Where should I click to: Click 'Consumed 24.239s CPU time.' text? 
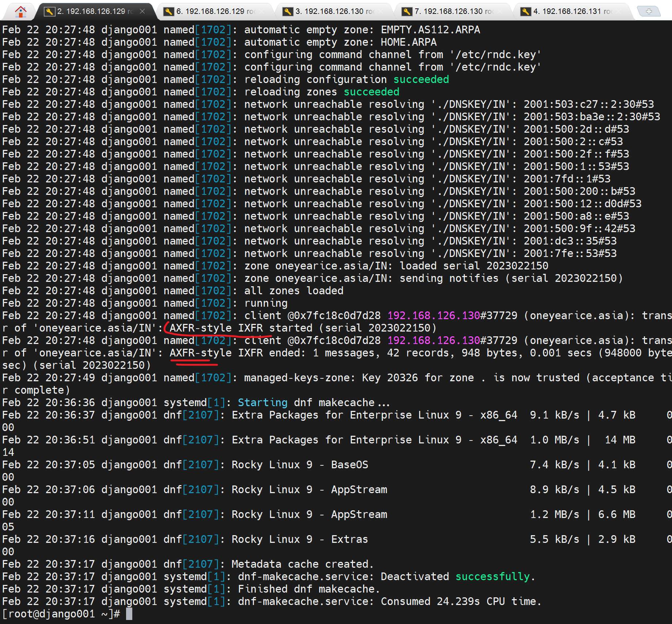click(461, 602)
